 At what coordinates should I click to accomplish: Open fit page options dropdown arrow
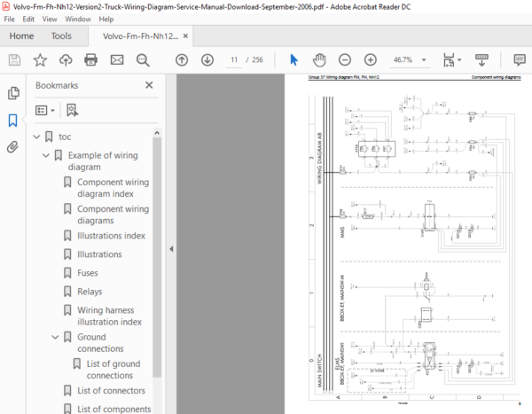point(459,60)
